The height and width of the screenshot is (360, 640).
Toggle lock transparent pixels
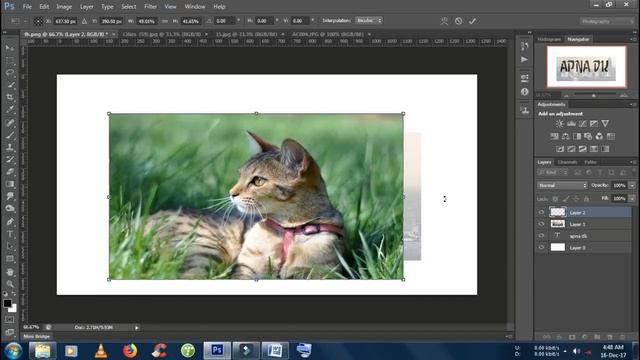555,199
